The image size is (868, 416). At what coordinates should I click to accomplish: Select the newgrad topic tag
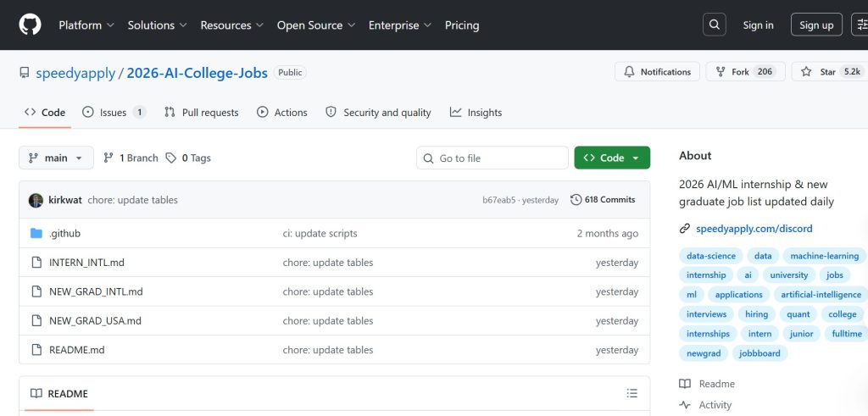(704, 353)
